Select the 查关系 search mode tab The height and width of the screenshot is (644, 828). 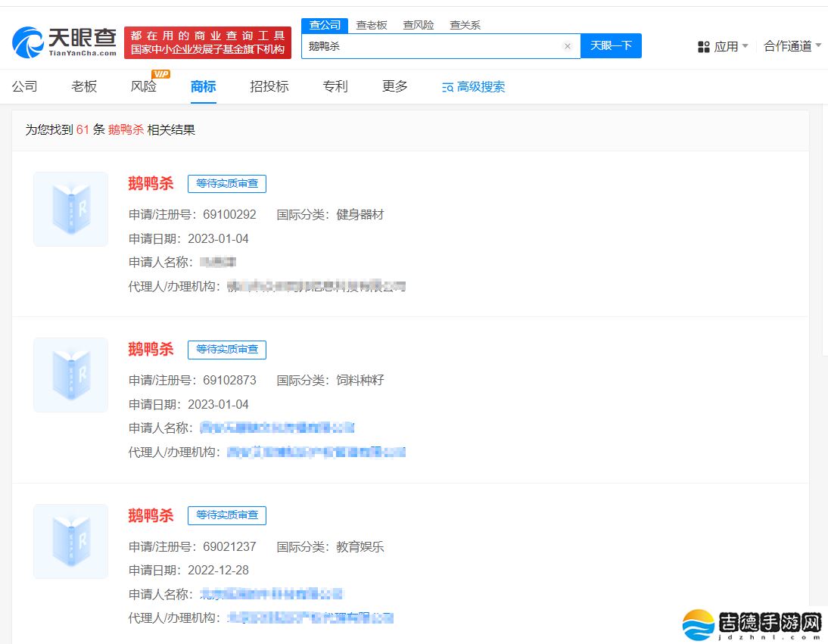[465, 25]
